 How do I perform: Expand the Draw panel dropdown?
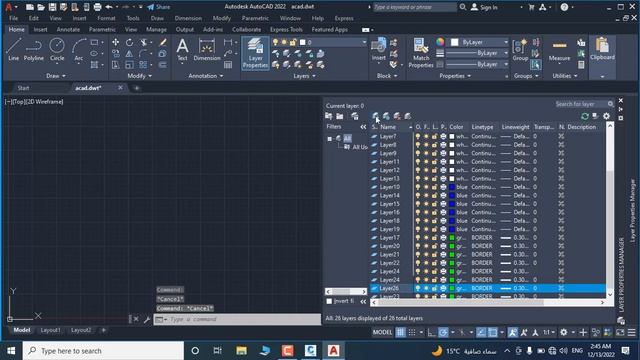click(x=56, y=76)
